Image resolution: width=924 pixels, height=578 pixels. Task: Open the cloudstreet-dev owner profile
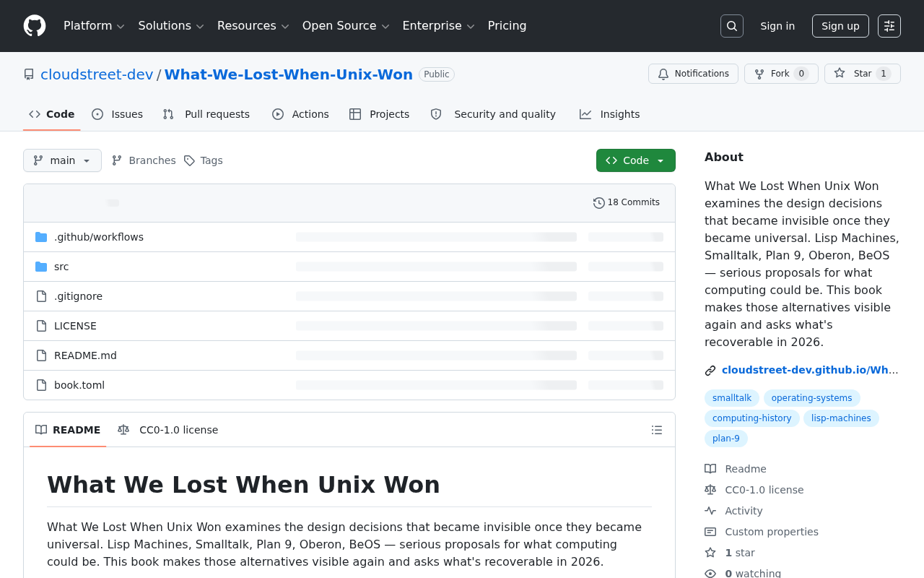coord(97,74)
